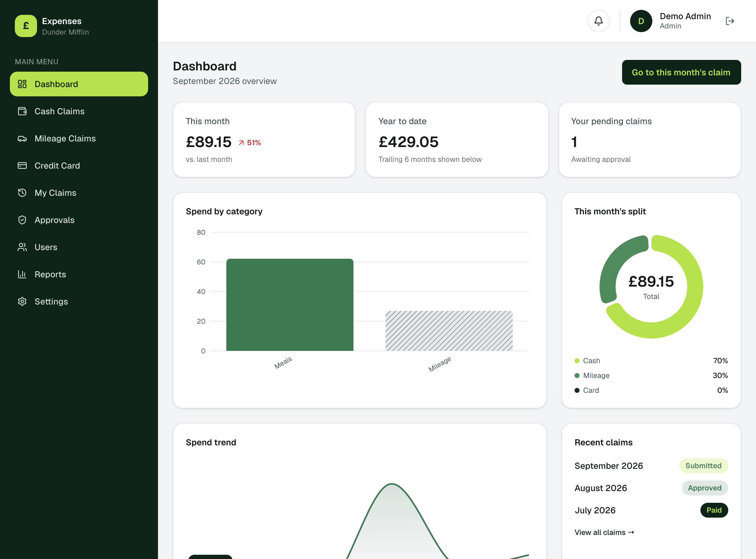Click the Approved status badge
The height and width of the screenshot is (559, 756).
704,488
